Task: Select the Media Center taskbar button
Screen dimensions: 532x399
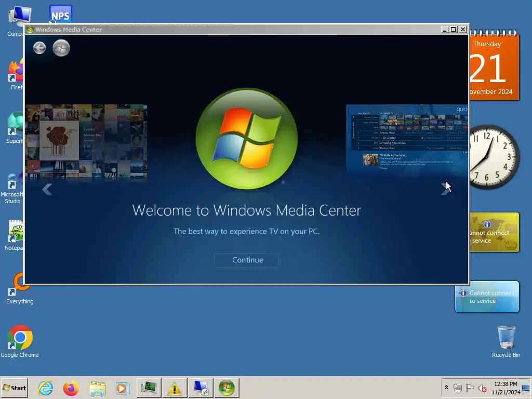Action: pos(227,388)
